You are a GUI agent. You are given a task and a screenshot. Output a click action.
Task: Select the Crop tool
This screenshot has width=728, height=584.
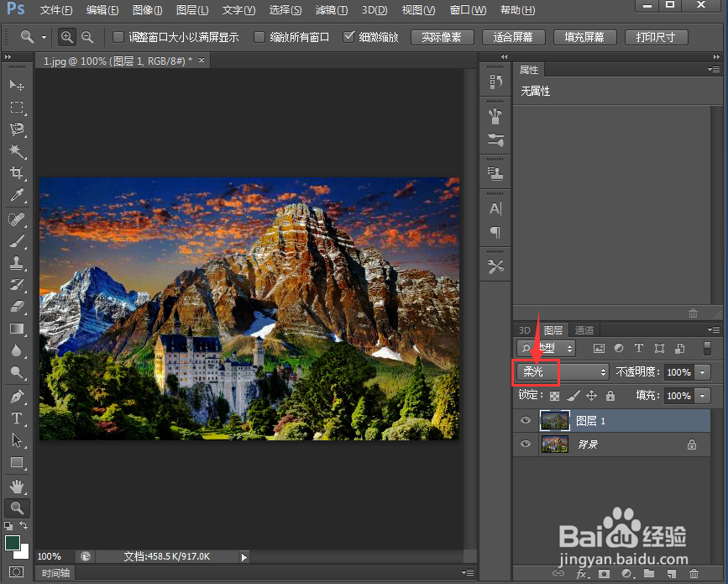[17, 173]
